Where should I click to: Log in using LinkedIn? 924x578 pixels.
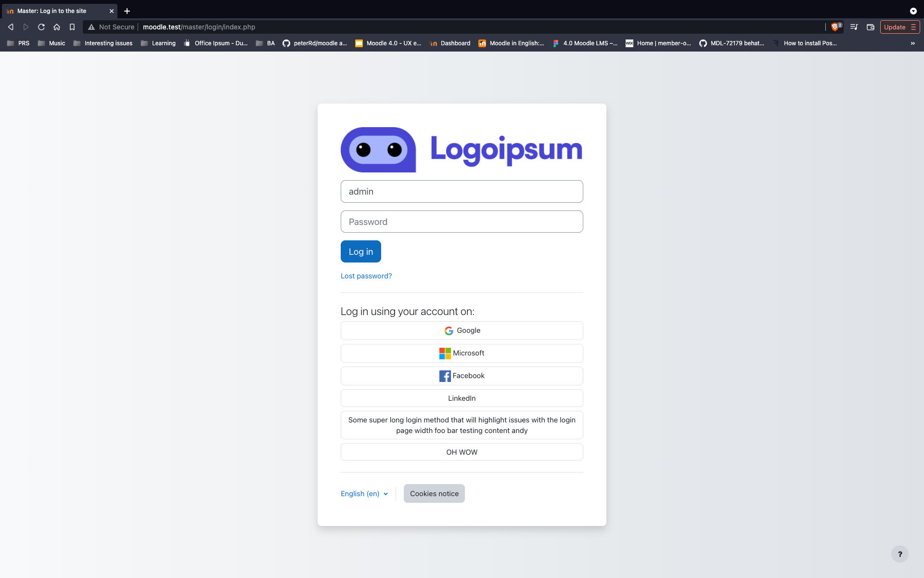tap(462, 398)
